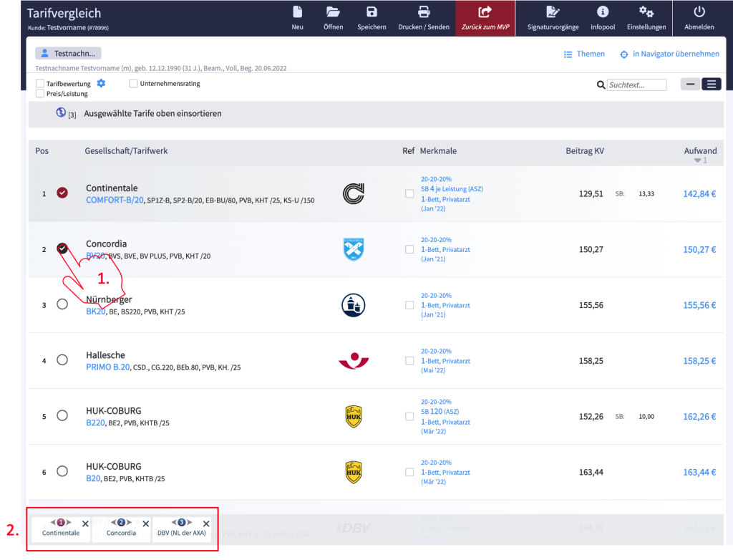Open Aufwand amount 150,27 €

click(699, 249)
